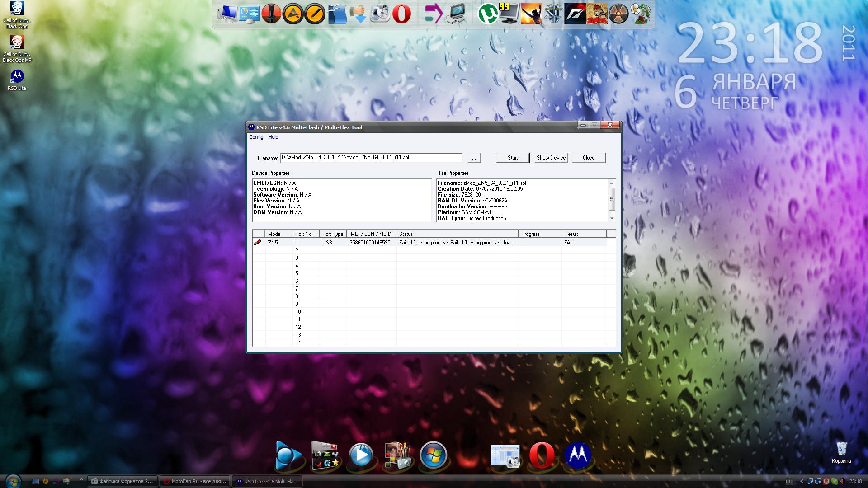This screenshot has height=488, width=868.
Task: Open Motorola RSD Lite icon in bottom dock
Action: pyautogui.click(x=578, y=455)
